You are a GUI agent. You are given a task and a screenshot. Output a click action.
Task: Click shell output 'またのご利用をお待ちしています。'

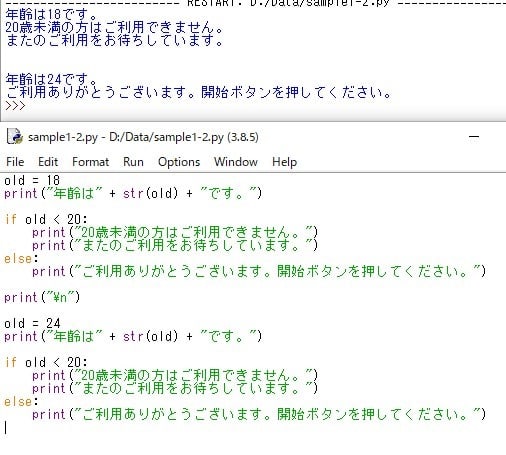(x=114, y=40)
